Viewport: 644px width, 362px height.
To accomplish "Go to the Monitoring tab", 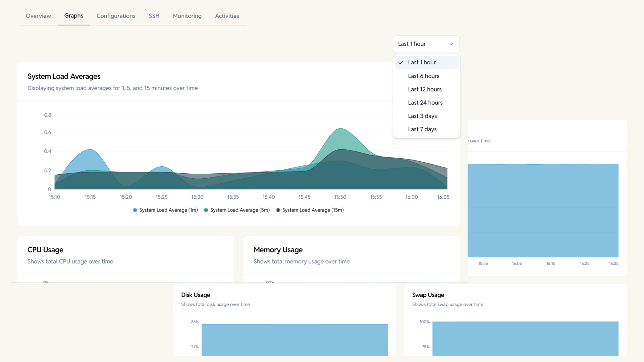I will [x=187, y=16].
